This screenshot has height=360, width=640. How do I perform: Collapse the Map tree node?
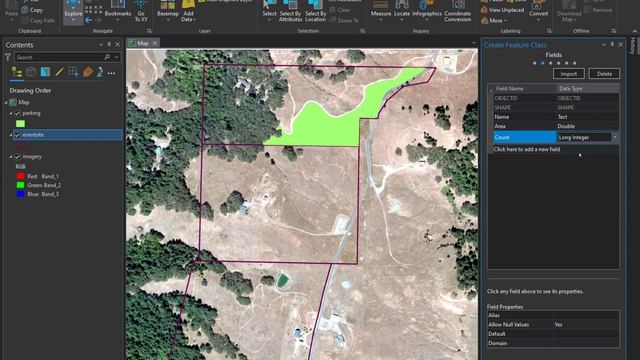click(x=6, y=102)
